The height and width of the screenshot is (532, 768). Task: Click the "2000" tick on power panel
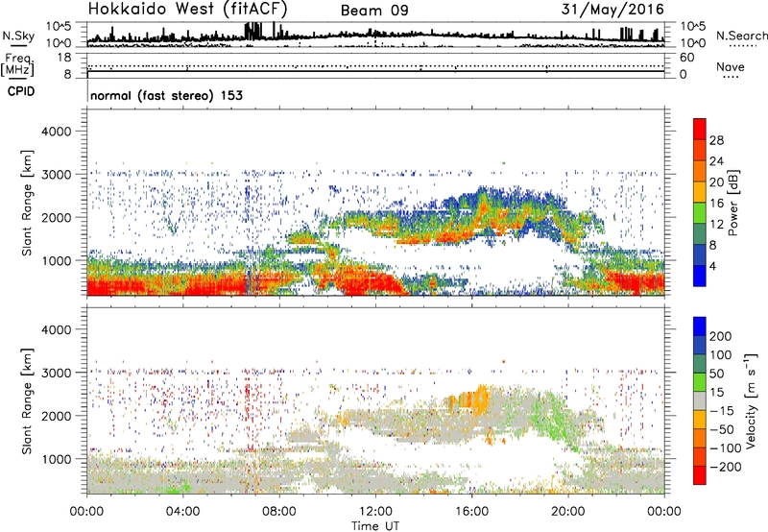[x=56, y=217]
